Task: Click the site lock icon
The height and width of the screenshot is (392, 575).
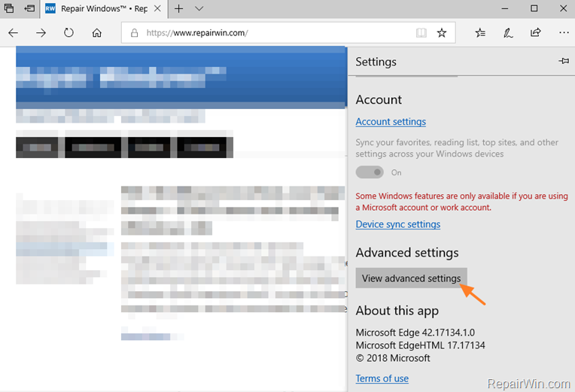Action: pyautogui.click(x=135, y=33)
